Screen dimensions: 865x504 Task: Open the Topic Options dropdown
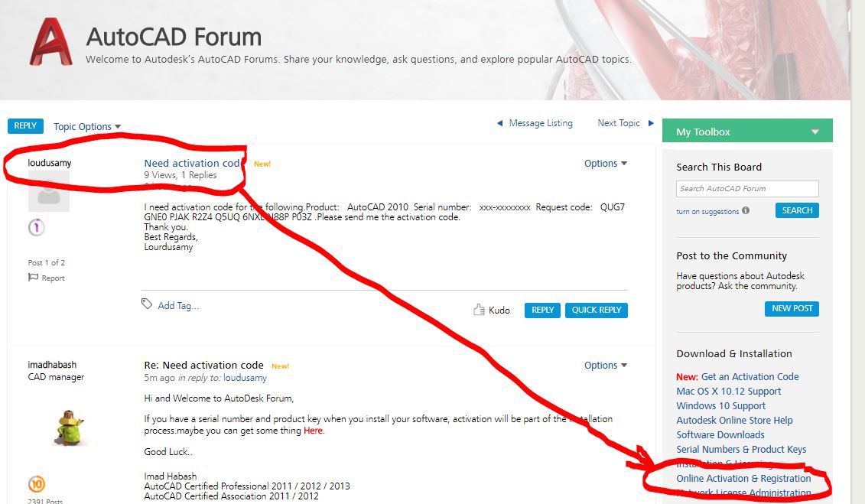pos(87,127)
